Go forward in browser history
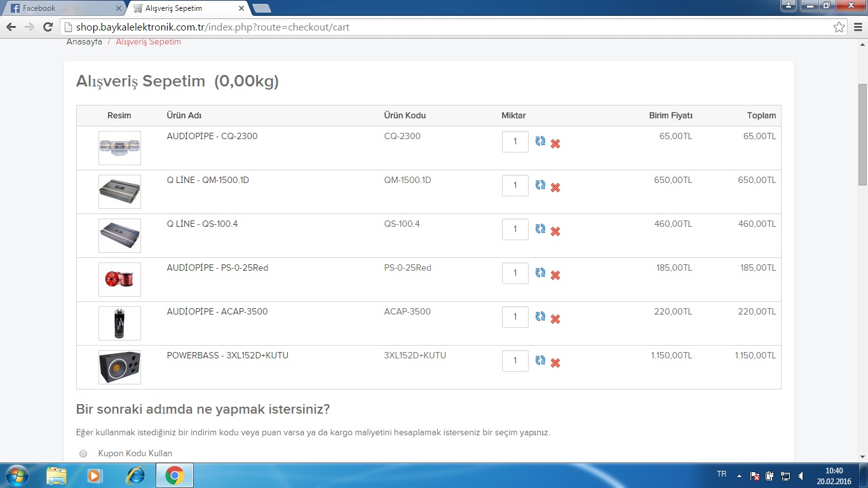Viewport: 868px width, 488px height. (29, 27)
